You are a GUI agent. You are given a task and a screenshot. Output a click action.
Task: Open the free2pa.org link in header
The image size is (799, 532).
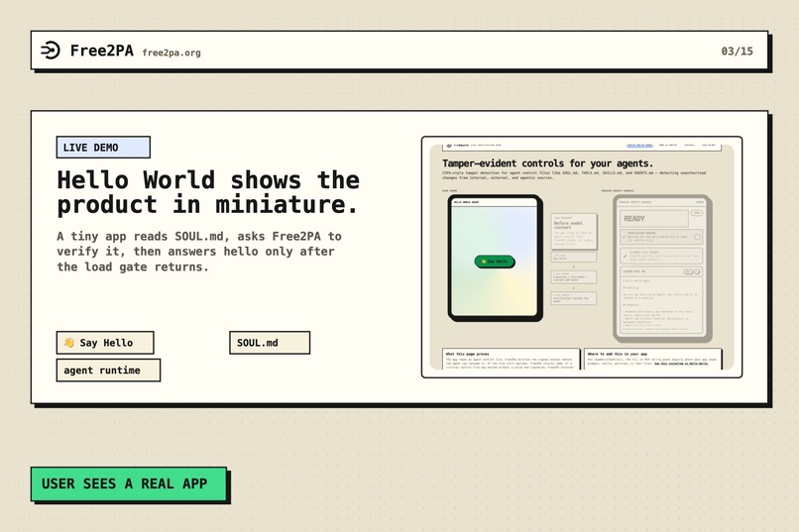tap(171, 53)
